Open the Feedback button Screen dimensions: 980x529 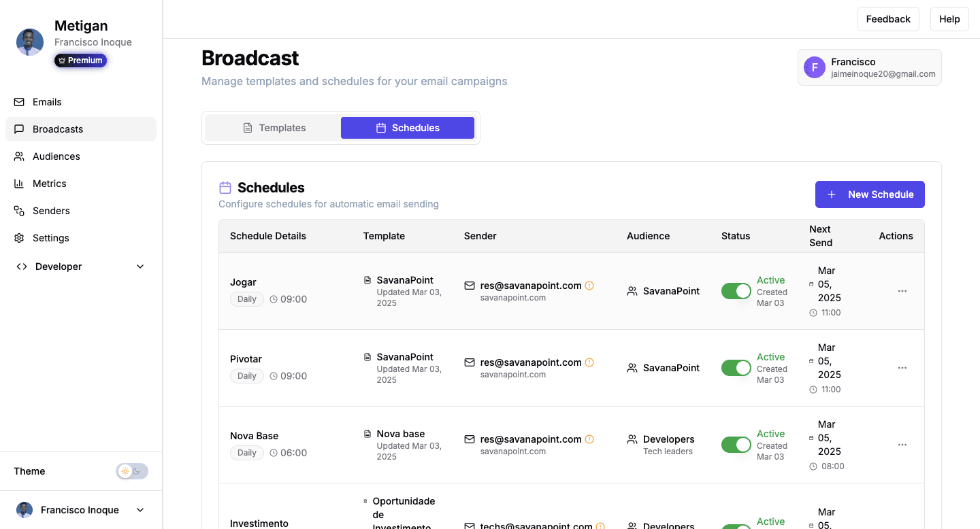tap(888, 19)
